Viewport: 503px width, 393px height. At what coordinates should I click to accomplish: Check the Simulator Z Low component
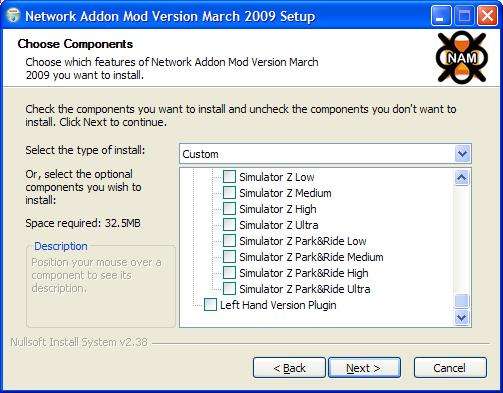point(229,177)
